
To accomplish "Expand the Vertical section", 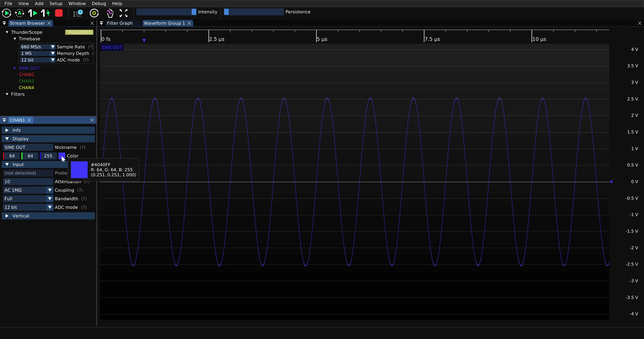I will click(48, 216).
